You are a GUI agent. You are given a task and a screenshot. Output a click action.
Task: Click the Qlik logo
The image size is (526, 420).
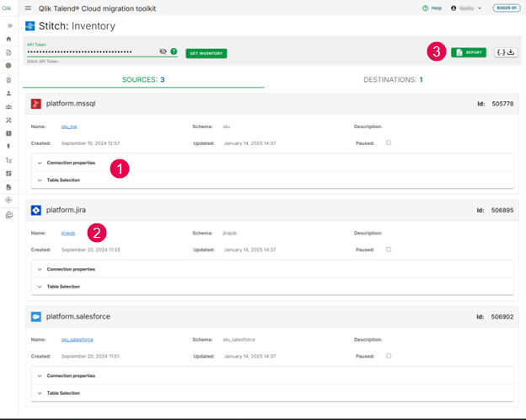[x=7, y=8]
